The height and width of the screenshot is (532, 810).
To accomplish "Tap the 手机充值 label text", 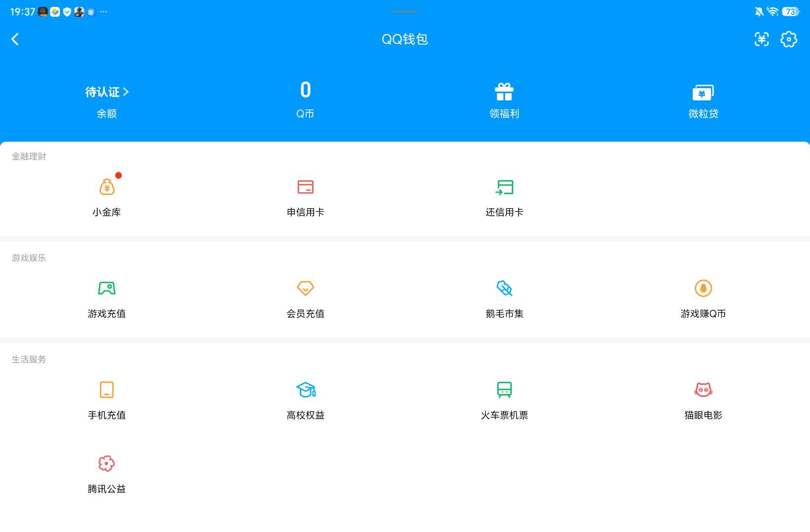I will (106, 415).
